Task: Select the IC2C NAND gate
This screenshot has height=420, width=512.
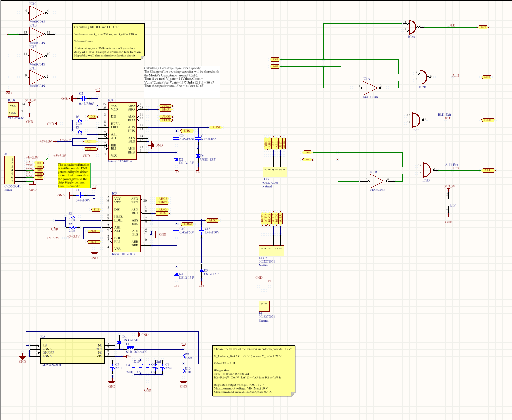Action: [x=416, y=120]
